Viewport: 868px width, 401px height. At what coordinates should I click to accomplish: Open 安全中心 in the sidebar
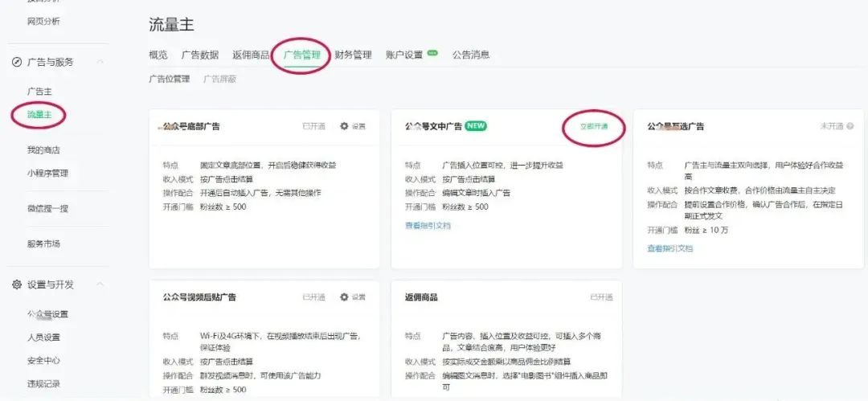pos(43,361)
